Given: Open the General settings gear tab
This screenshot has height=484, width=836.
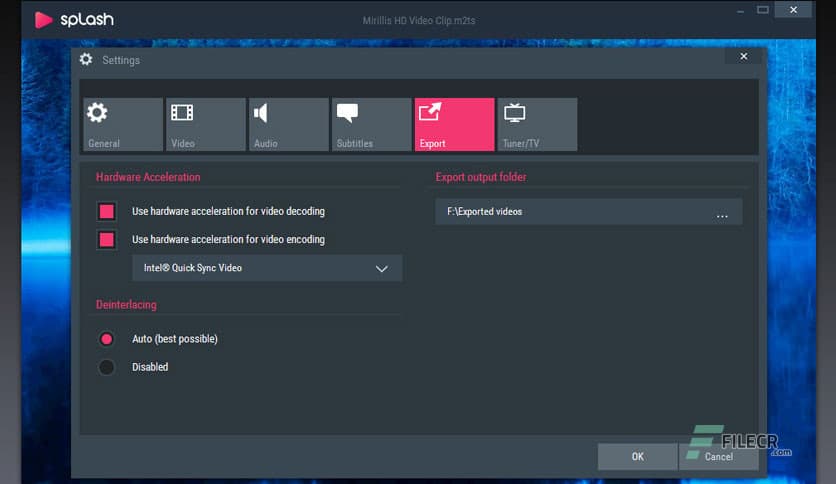Looking at the screenshot, I should 123,124.
